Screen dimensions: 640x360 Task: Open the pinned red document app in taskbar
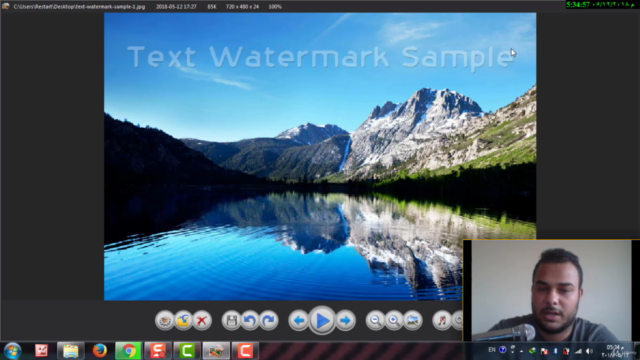click(41, 351)
